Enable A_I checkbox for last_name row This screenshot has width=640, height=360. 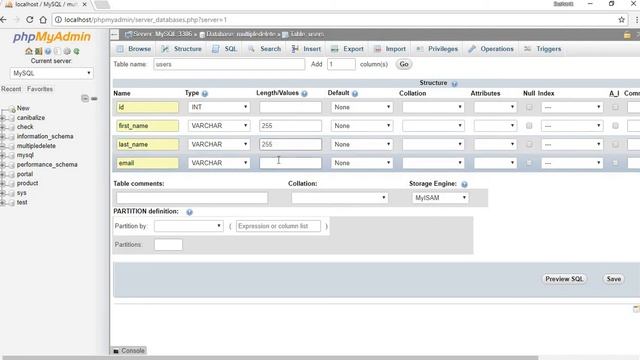point(615,144)
